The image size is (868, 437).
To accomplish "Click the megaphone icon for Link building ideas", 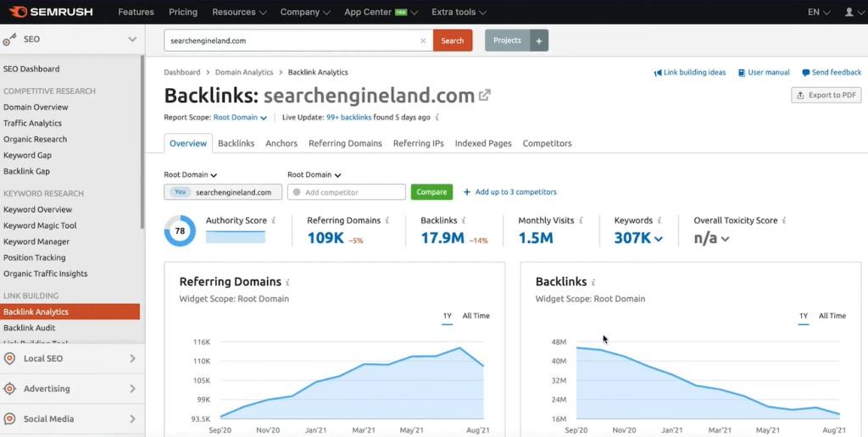I will 658,73.
